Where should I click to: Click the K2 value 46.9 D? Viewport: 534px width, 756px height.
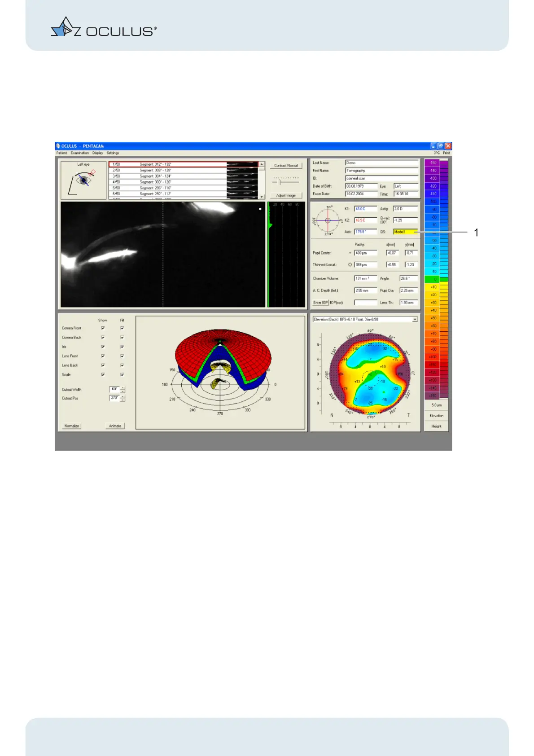(366, 220)
